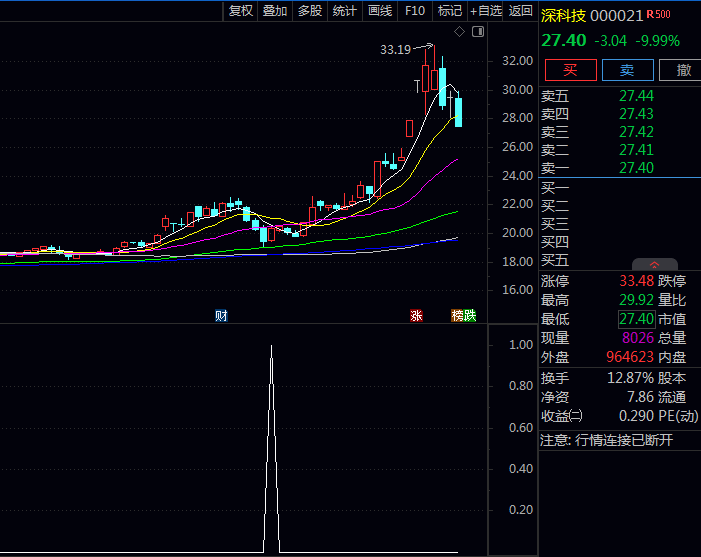Click the green 跌 marker icon
701x557 pixels.
(x=470, y=315)
